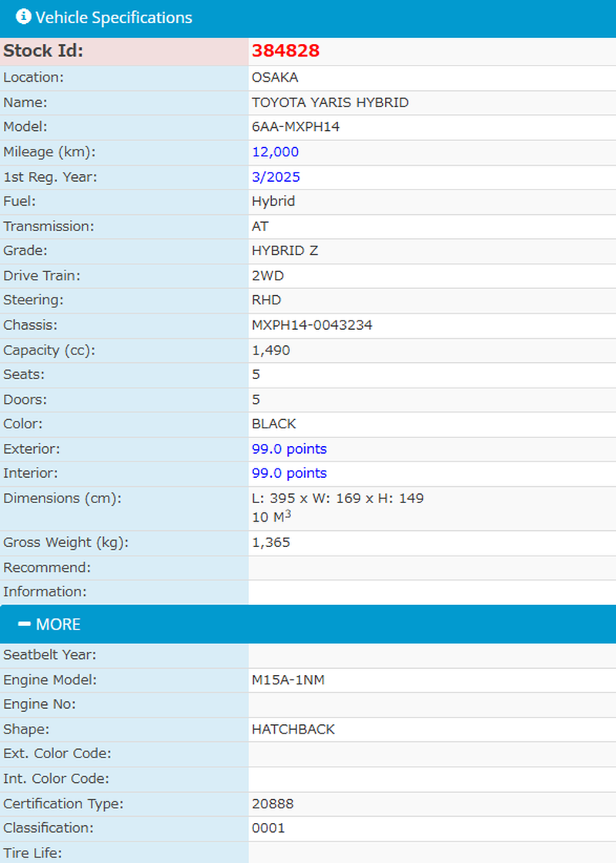
Task: Click the Chassis: label
Action: tap(30, 325)
